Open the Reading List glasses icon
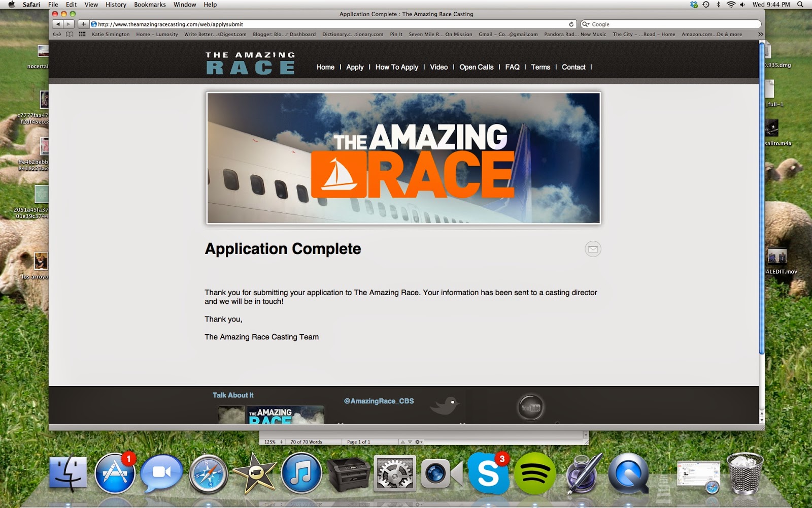The width and height of the screenshot is (812, 508). (x=57, y=34)
